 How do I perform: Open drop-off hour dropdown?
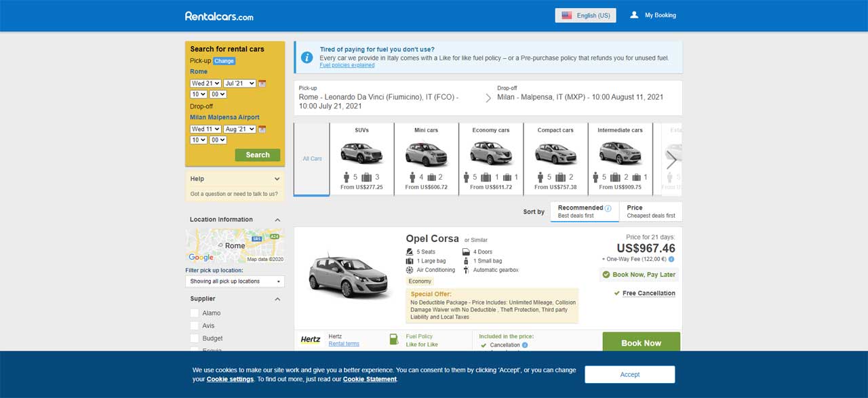[199, 140]
